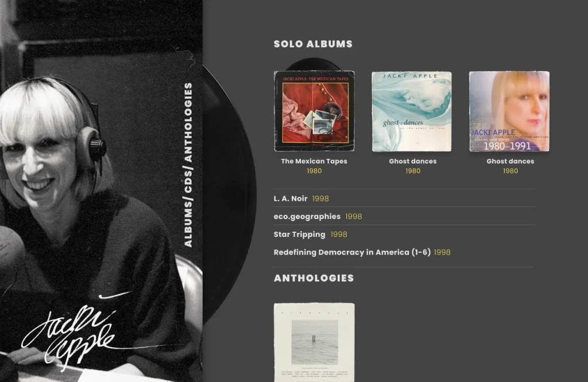Click the Airwaves anthology cover thumbnail

pos(314,342)
